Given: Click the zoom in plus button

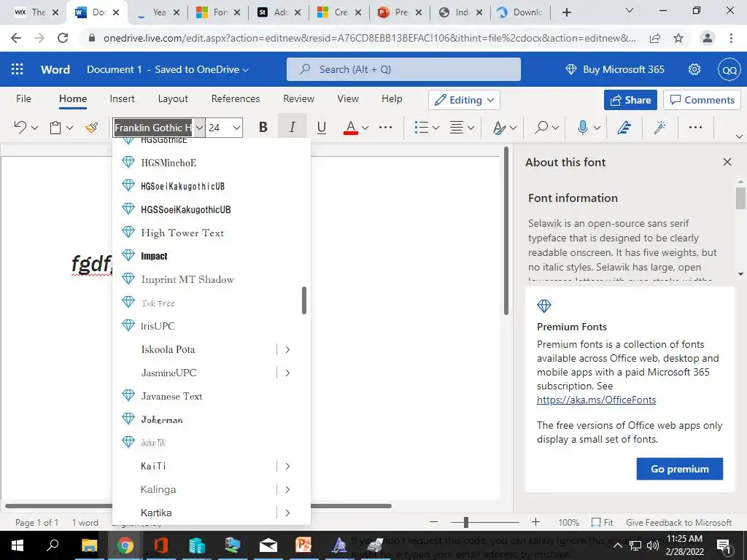Looking at the screenshot, I should coord(535,522).
